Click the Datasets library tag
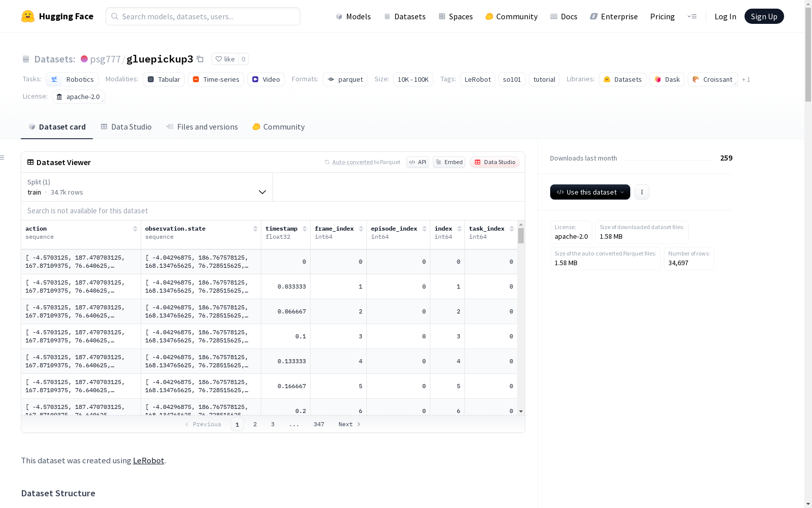This screenshot has width=812, height=508. pyautogui.click(x=623, y=79)
